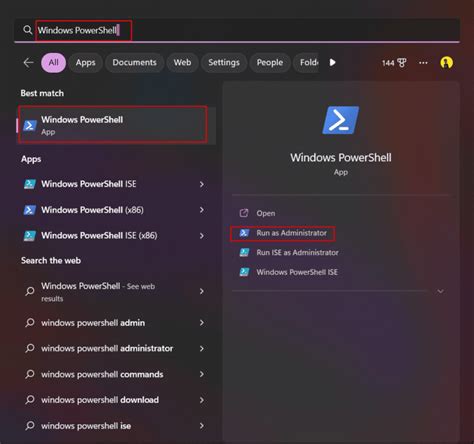Click the Run ISE as Administrator icon
This screenshot has height=444, width=474.
pyautogui.click(x=244, y=252)
